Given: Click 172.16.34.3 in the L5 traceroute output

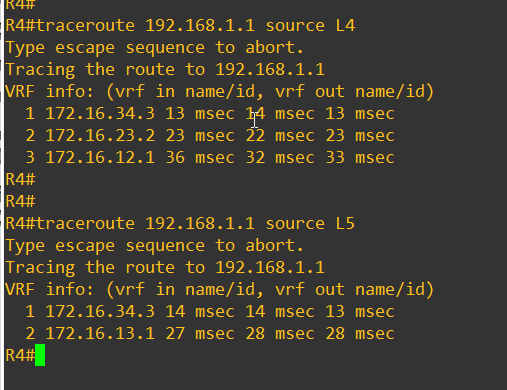Looking at the screenshot, I should pos(100,311).
